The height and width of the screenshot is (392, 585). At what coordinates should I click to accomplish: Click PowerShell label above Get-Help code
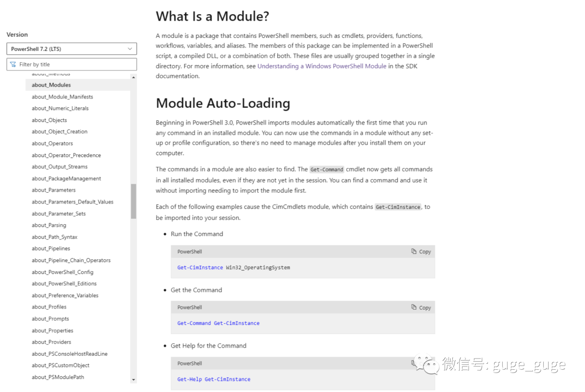190,364
